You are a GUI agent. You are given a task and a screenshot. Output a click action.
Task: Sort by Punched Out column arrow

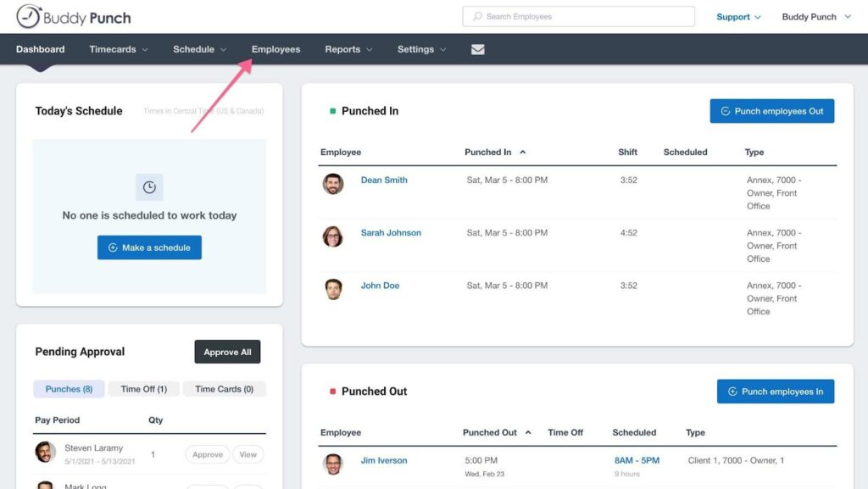[x=528, y=432]
